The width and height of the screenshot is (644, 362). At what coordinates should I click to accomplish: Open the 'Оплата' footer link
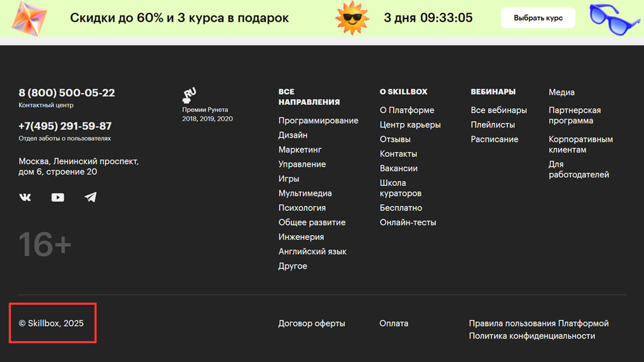pyautogui.click(x=394, y=324)
